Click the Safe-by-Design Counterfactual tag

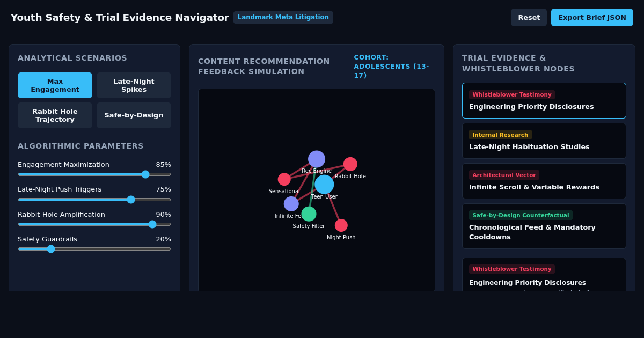pos(521,215)
